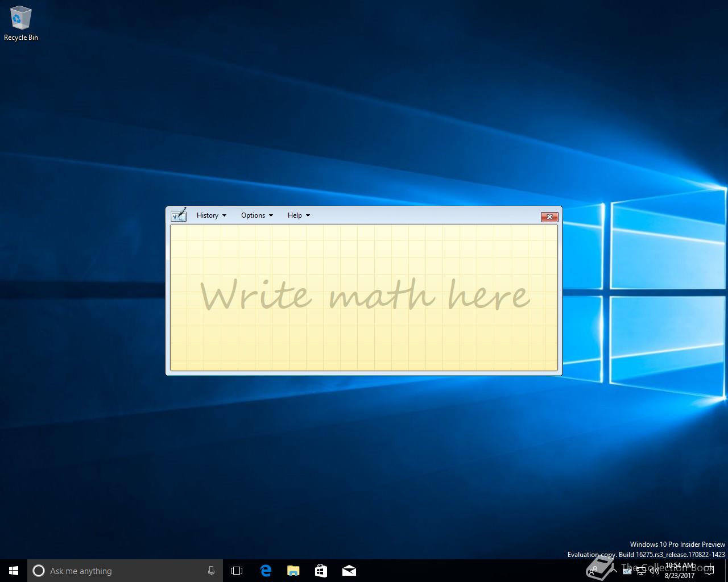The height and width of the screenshot is (582, 728).
Task: Expand the History dropdown arrow
Action: click(x=224, y=215)
